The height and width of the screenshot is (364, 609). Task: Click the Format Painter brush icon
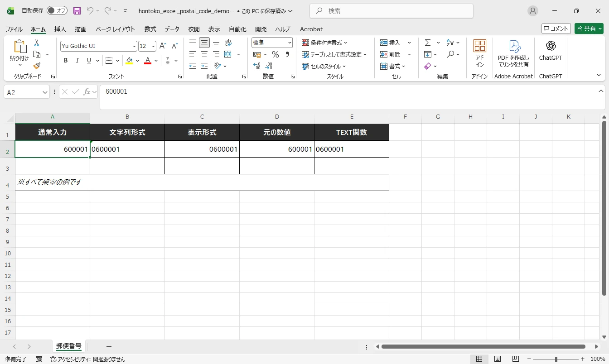37,66
